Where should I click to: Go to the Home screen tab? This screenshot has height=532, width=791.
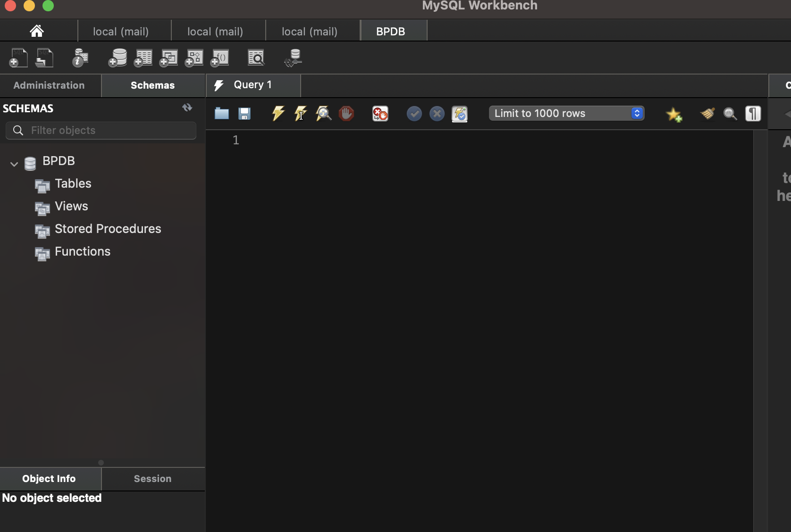pyautogui.click(x=37, y=31)
